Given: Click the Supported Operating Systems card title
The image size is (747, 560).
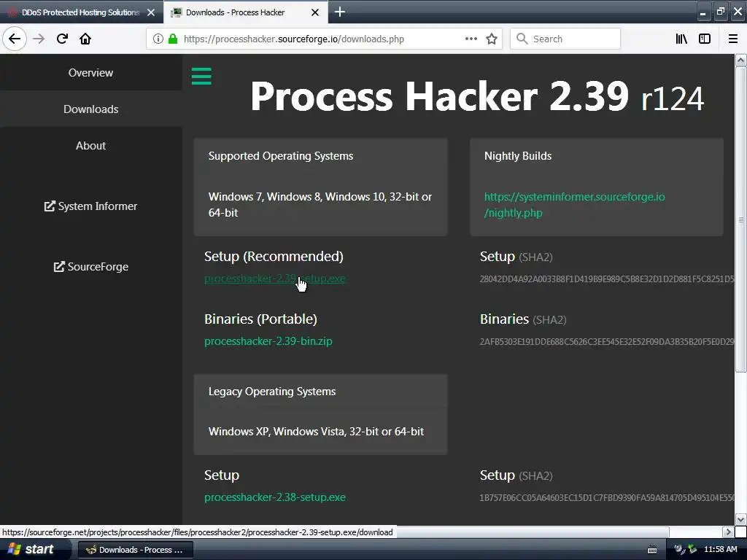Looking at the screenshot, I should click(281, 156).
